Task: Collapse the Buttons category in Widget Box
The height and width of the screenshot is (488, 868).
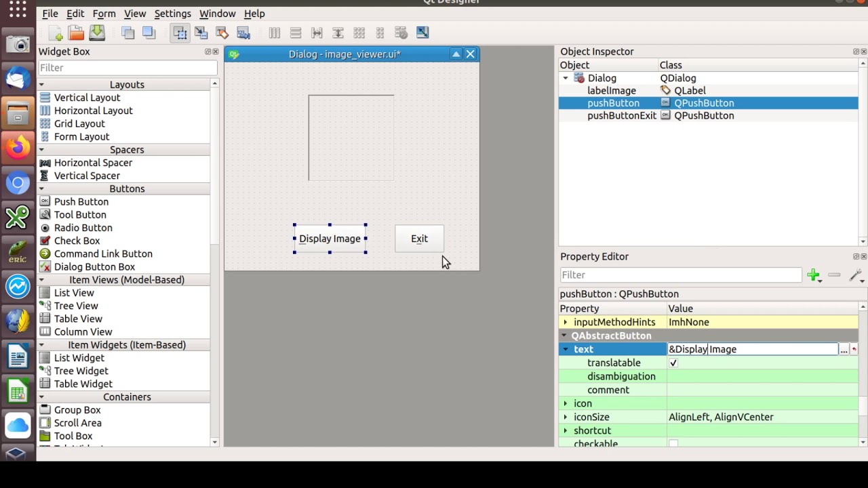Action: 41,189
